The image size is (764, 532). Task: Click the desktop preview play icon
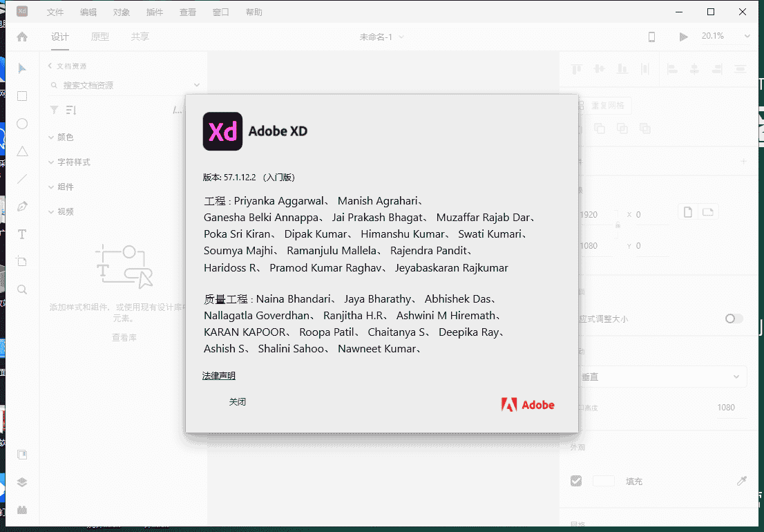(x=683, y=37)
